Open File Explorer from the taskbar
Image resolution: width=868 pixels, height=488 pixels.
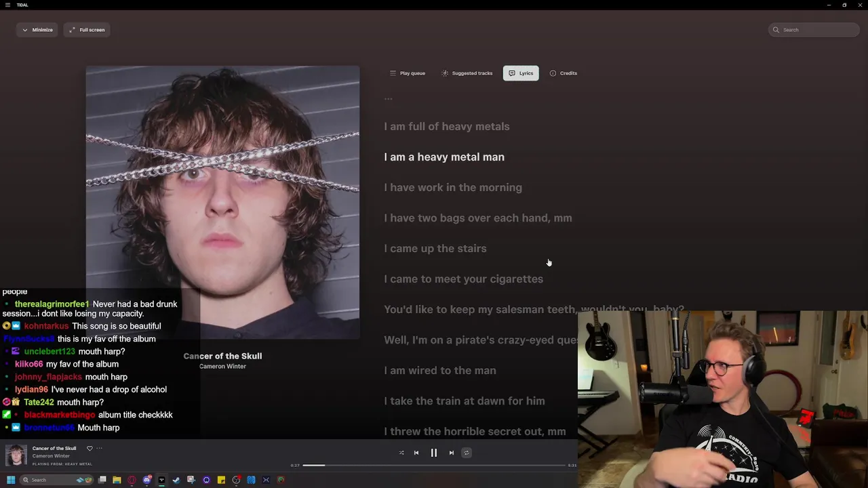pos(117,480)
